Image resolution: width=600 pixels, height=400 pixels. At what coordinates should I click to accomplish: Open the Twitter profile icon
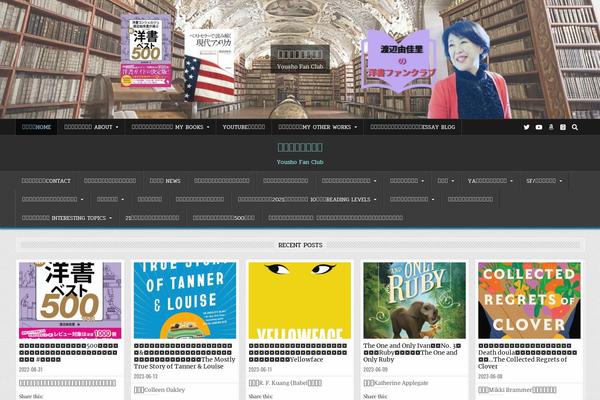point(527,127)
